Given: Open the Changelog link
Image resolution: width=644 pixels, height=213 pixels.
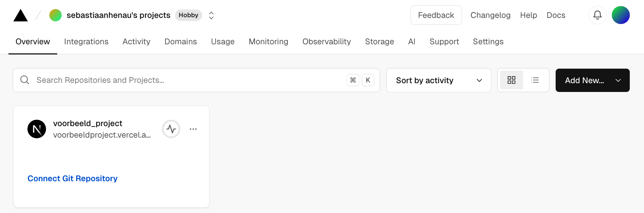Looking at the screenshot, I should [x=490, y=15].
